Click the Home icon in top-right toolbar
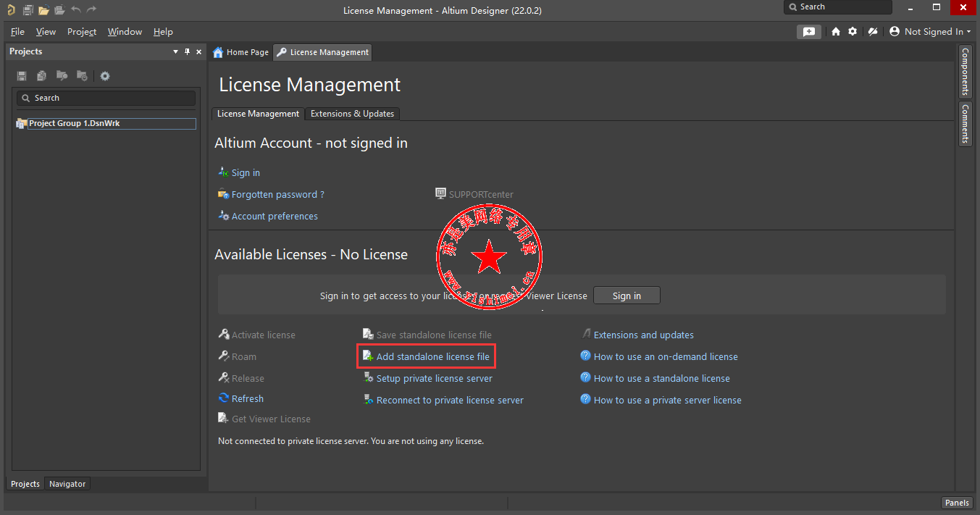Viewport: 980px width, 515px height. tap(836, 32)
